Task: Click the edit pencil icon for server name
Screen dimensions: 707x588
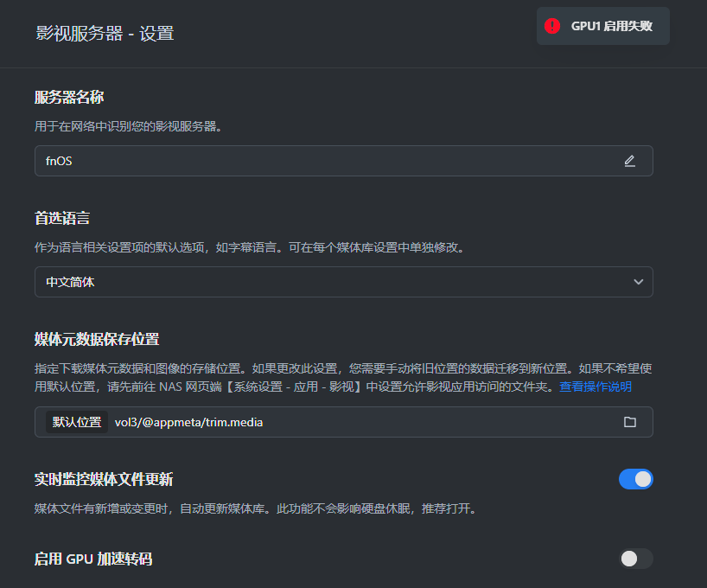Action: (629, 161)
